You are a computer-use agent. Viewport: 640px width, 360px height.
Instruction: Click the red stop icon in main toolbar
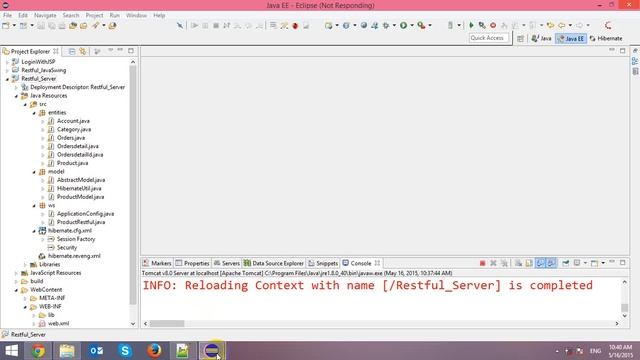tap(493, 25)
